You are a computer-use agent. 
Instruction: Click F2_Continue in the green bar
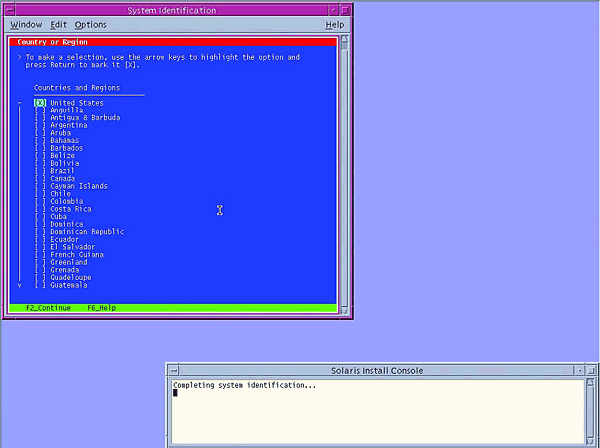[48, 308]
